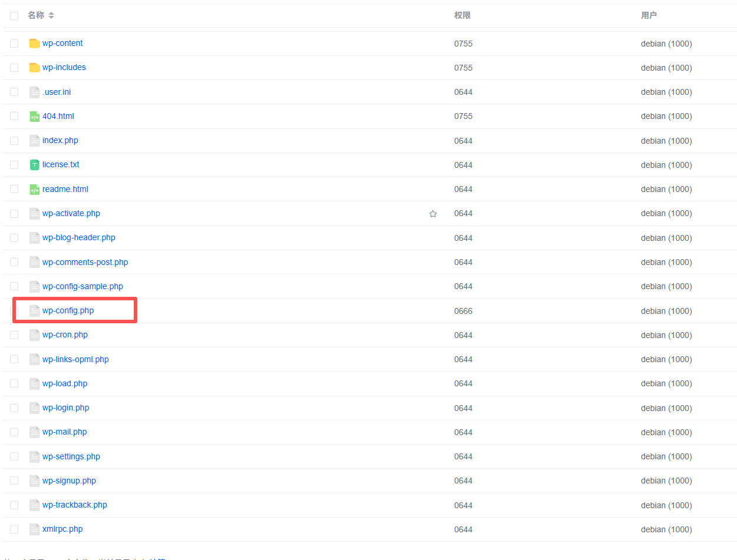This screenshot has width=737, height=560.
Task: Click the 404.html code file icon
Action: tap(35, 116)
